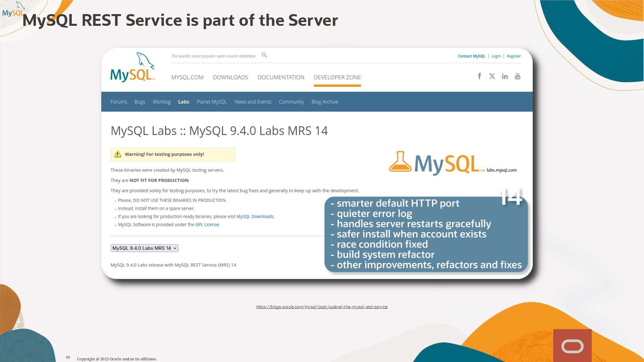Select the DEVELOPER ZONE tab

pos(337,77)
